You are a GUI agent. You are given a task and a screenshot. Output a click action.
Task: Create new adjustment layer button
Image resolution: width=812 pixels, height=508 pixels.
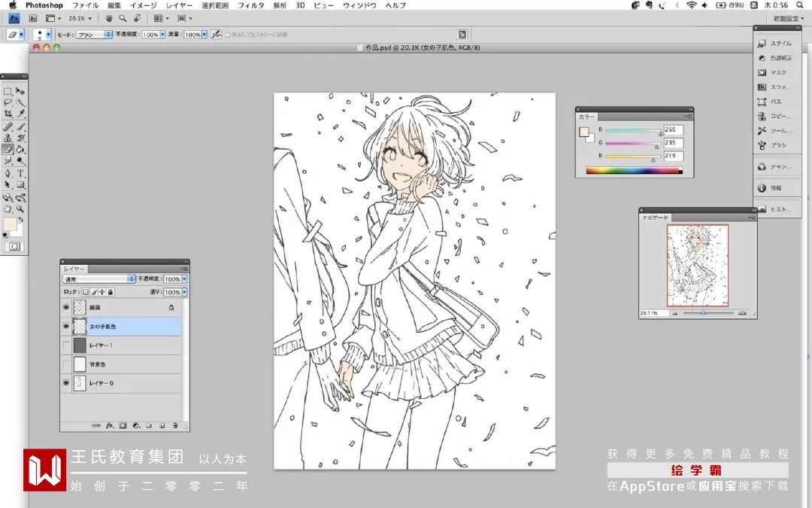click(135, 425)
